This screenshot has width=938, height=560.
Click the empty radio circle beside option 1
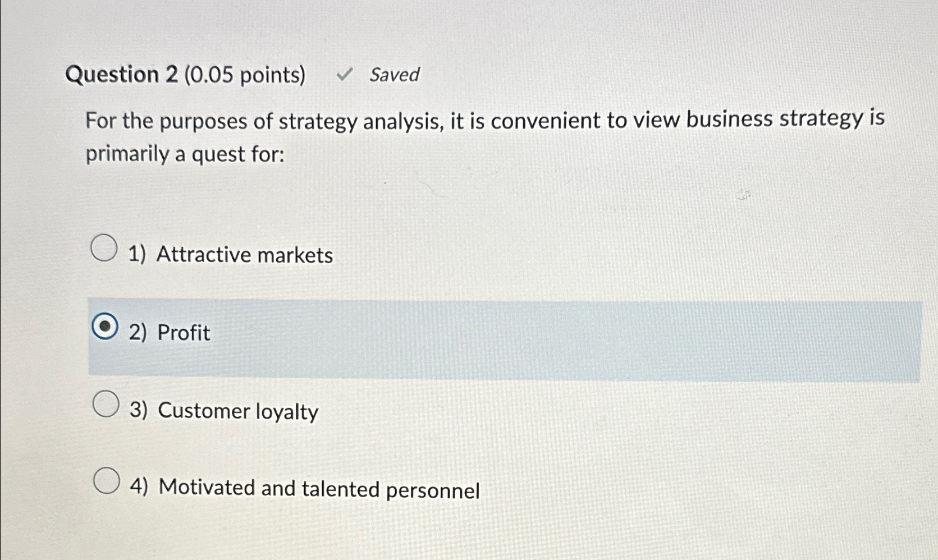pyautogui.click(x=104, y=247)
